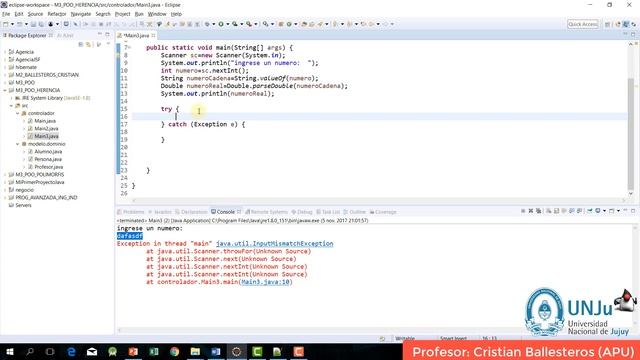Click the Eclipse icon in taskbar

[236, 351]
